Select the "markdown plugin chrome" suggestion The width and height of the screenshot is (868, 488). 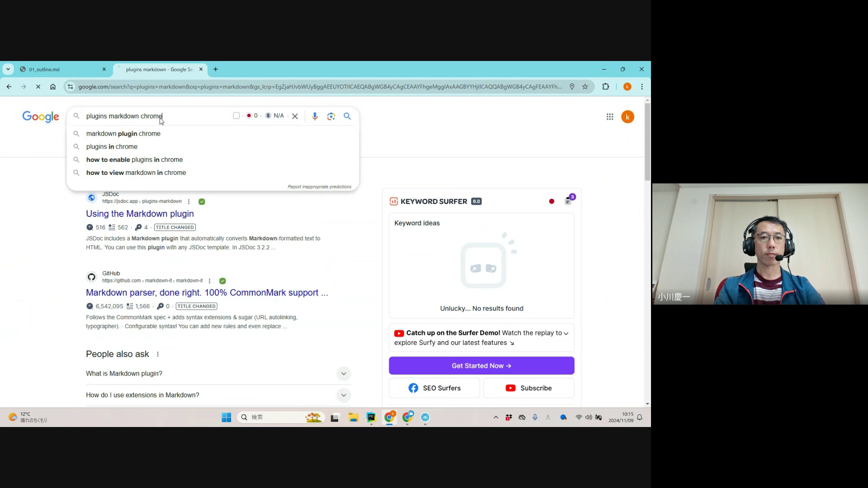coord(123,134)
